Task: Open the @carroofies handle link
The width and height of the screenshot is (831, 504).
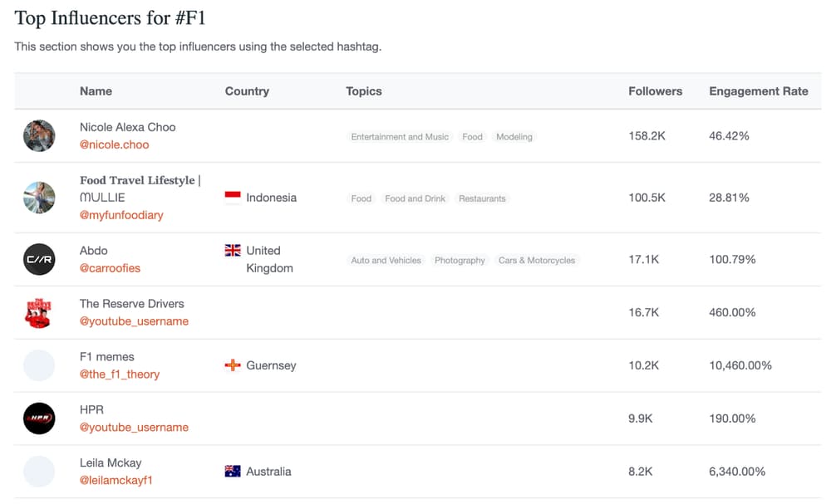Action: pos(109,267)
